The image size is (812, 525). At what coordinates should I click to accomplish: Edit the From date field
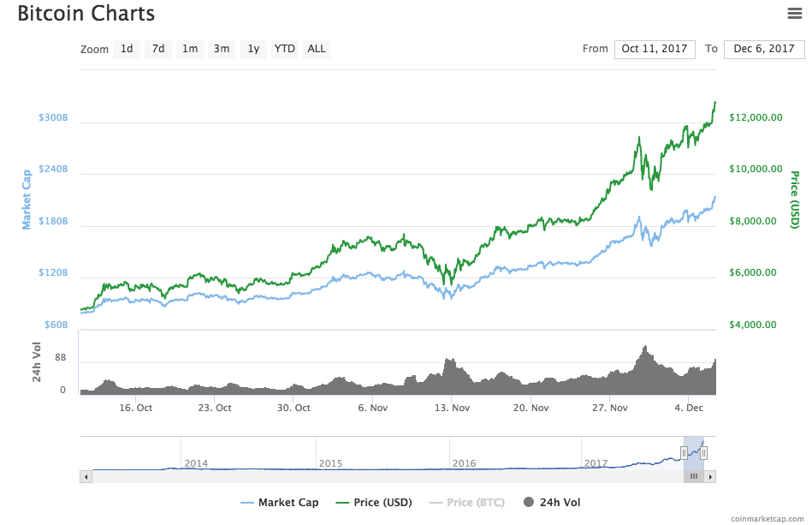(655, 49)
